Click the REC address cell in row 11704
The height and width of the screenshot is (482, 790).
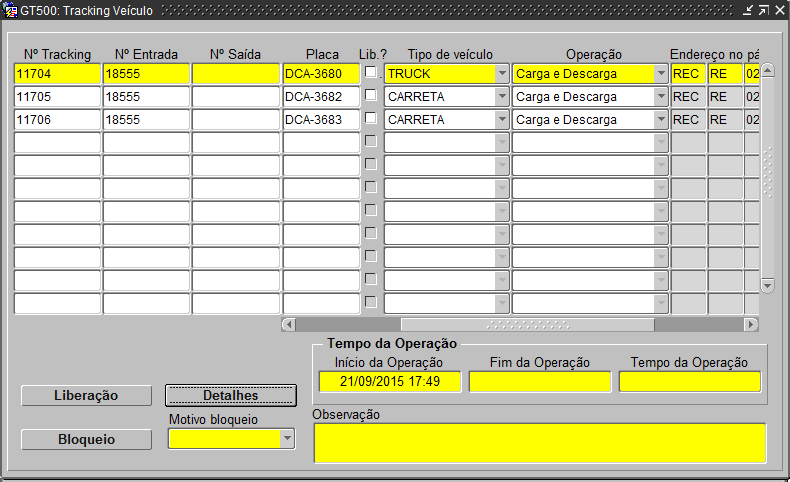(x=688, y=74)
